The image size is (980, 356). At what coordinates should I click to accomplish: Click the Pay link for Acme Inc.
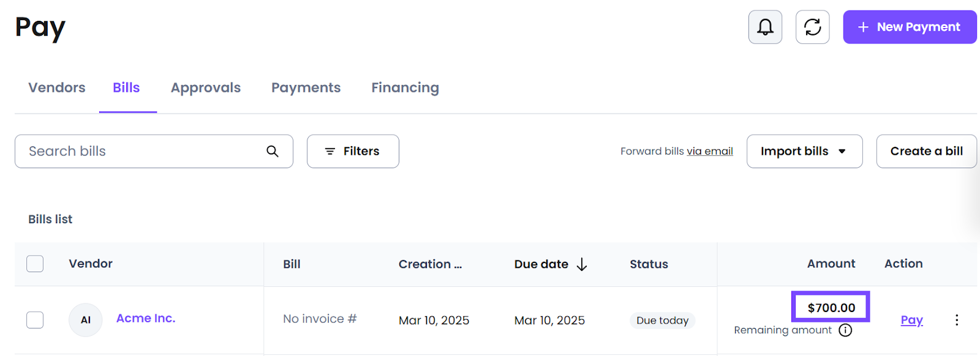point(911,320)
